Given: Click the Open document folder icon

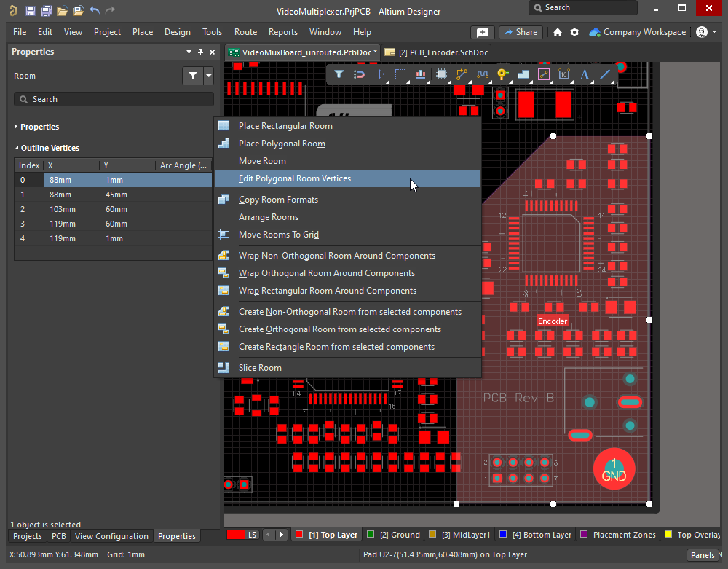Looking at the screenshot, I should [62, 11].
